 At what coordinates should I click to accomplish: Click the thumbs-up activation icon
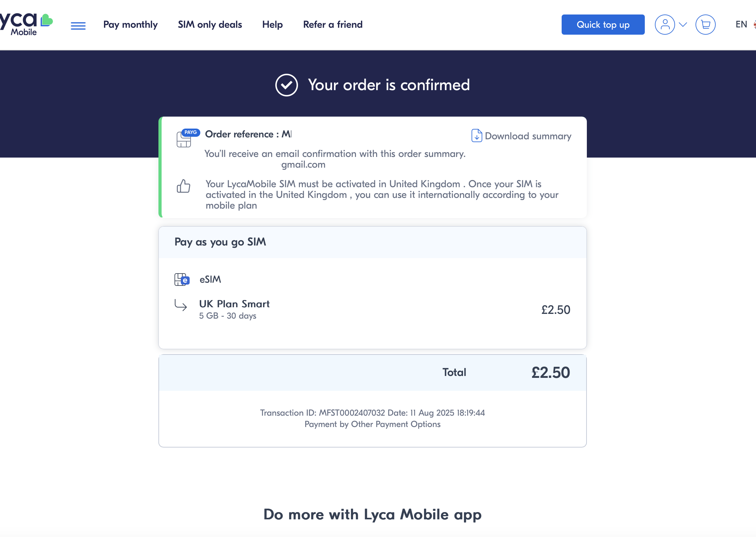pyautogui.click(x=184, y=186)
